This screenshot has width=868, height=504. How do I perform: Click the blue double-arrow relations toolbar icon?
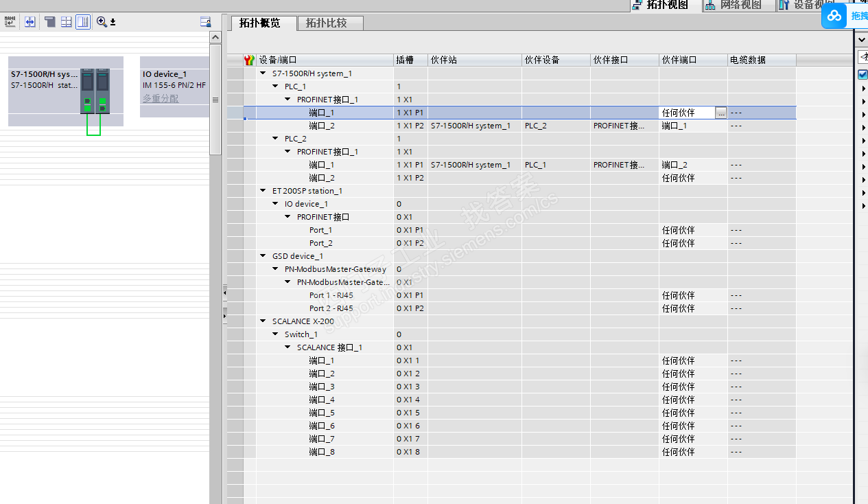30,22
